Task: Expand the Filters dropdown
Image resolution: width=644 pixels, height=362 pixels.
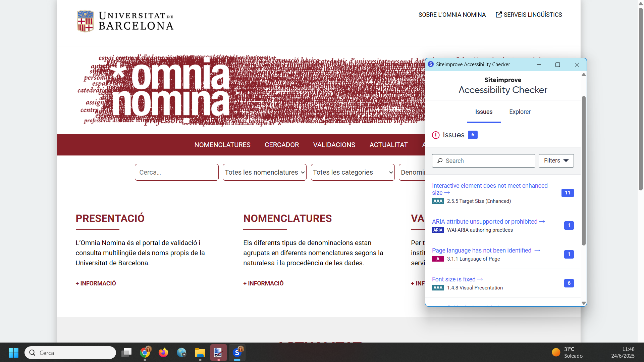Action: [556, 161]
